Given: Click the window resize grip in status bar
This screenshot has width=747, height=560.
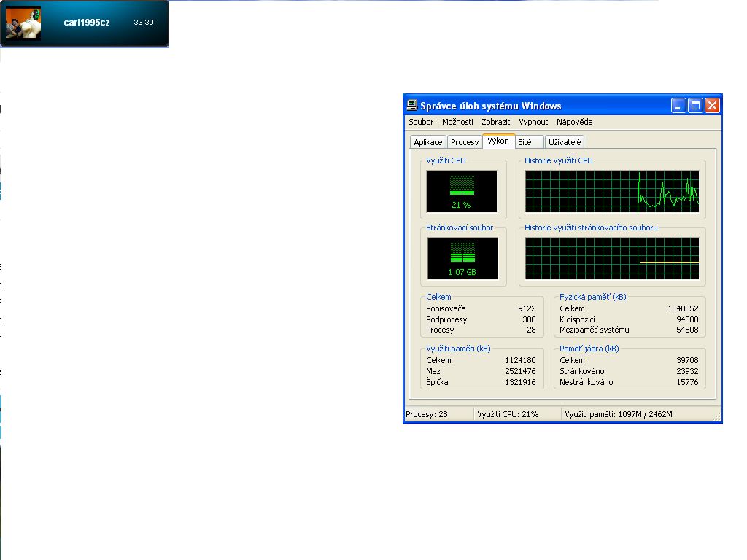Looking at the screenshot, I should [x=716, y=416].
